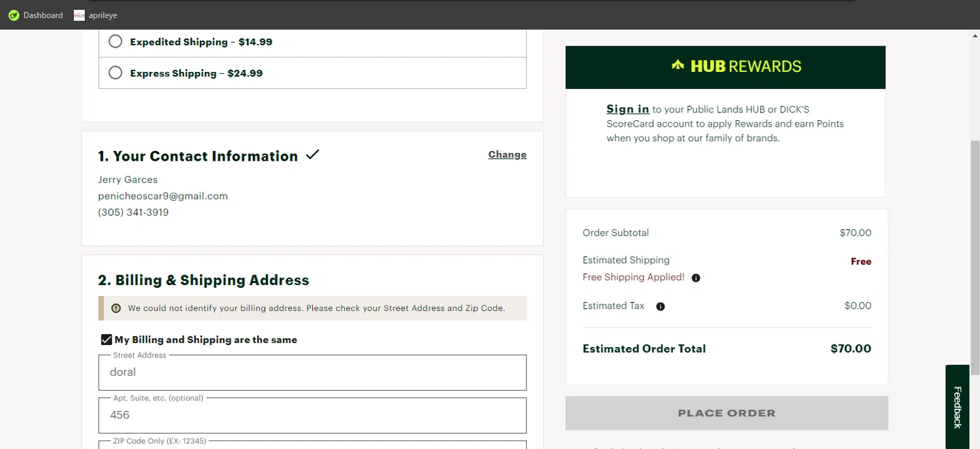This screenshot has height=449, width=980.
Task: Click the Sign in link
Action: [x=628, y=109]
